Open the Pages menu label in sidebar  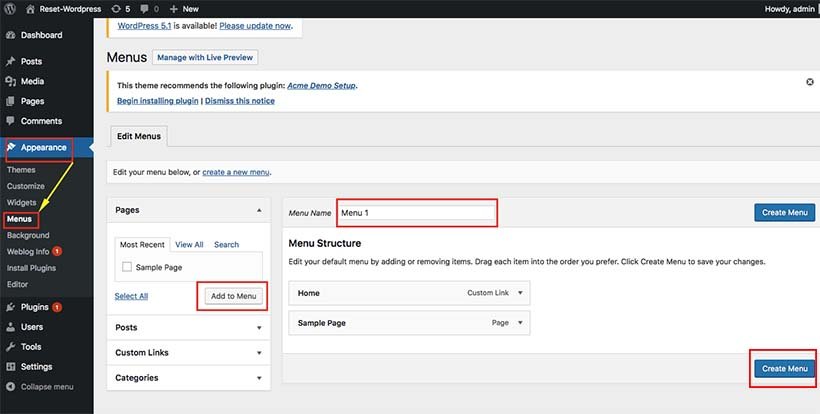[x=32, y=101]
